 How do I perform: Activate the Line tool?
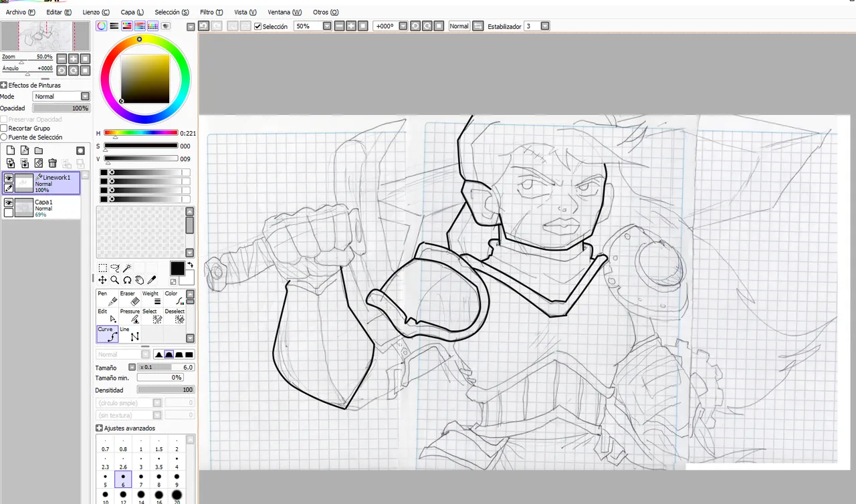[x=129, y=334]
